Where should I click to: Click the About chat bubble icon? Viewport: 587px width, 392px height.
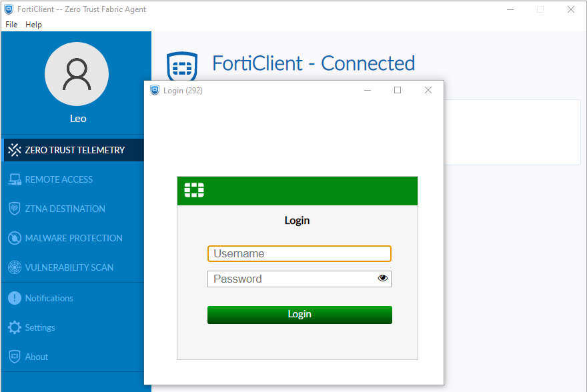tap(15, 357)
